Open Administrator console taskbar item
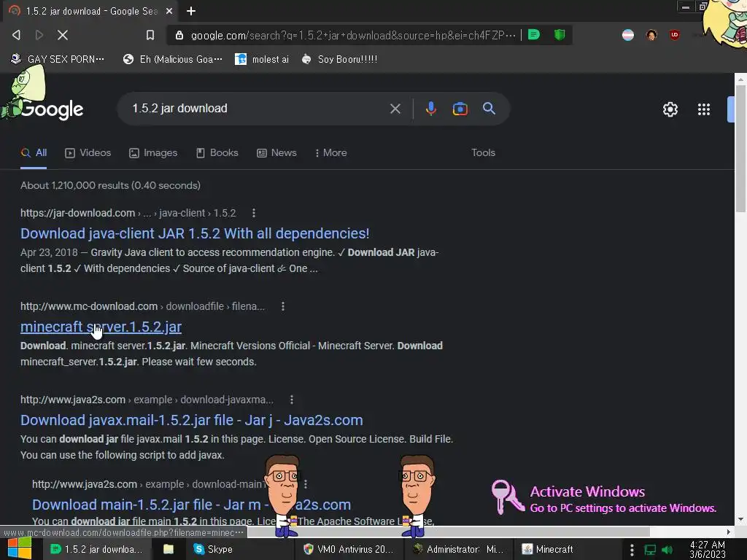Screen dimensions: 747x560 pyautogui.click(x=457, y=549)
